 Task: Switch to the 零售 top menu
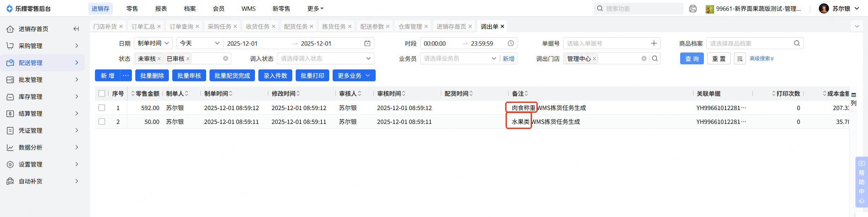[132, 8]
